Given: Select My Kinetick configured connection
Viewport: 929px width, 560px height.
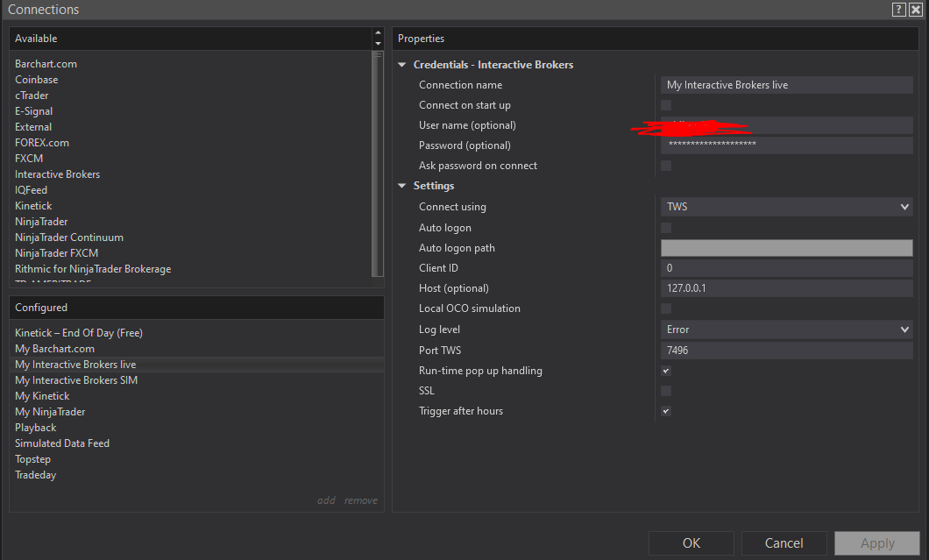Looking at the screenshot, I should tap(42, 396).
